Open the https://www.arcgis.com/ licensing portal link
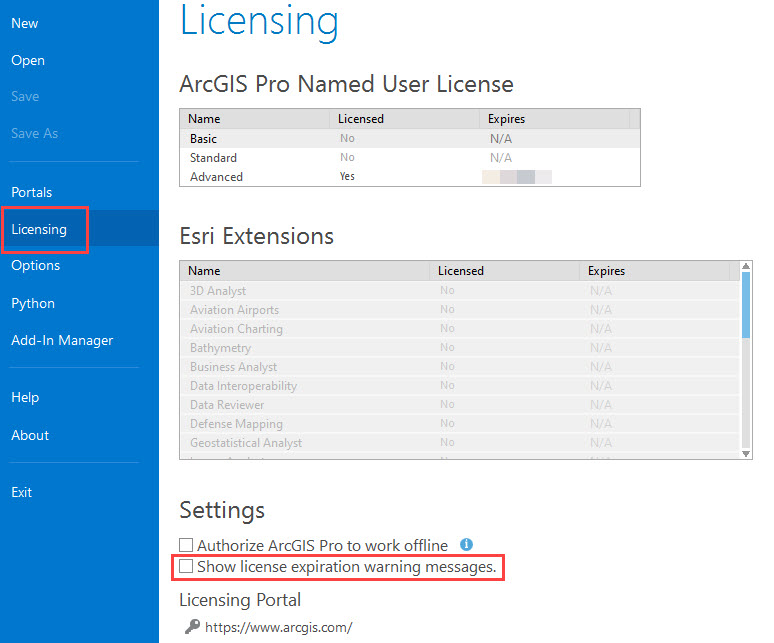 tap(278, 627)
